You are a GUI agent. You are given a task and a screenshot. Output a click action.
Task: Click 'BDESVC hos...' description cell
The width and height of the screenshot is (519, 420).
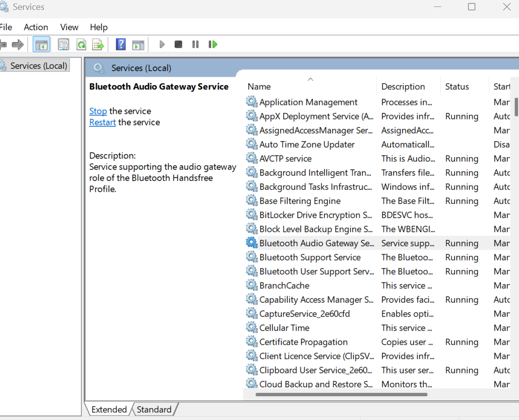[407, 215]
